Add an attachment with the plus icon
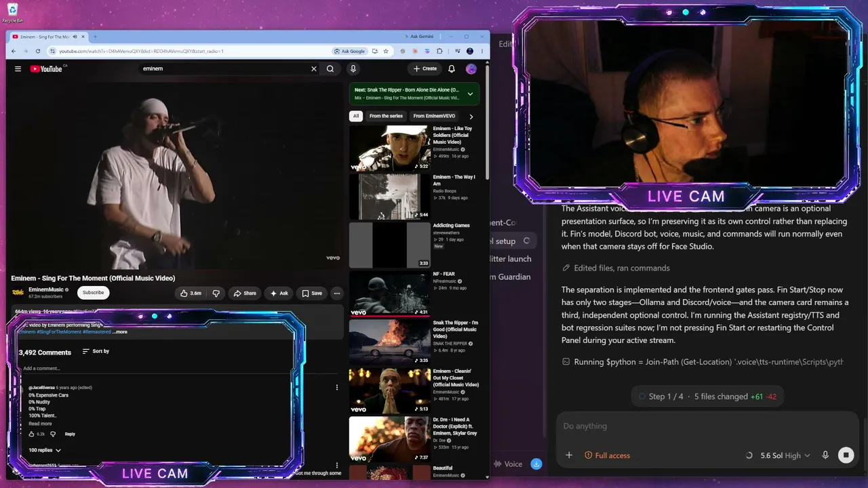This screenshot has height=488, width=868. pos(569,455)
